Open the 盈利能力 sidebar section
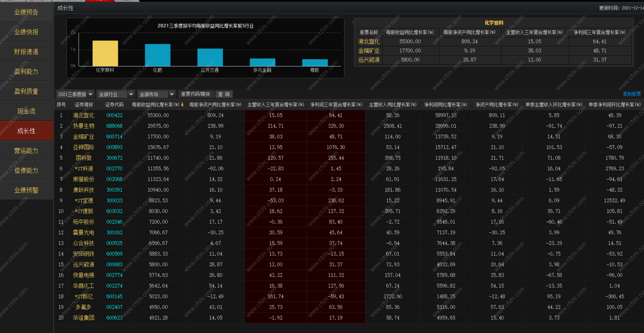The height and width of the screenshot is (333, 644). point(26,72)
